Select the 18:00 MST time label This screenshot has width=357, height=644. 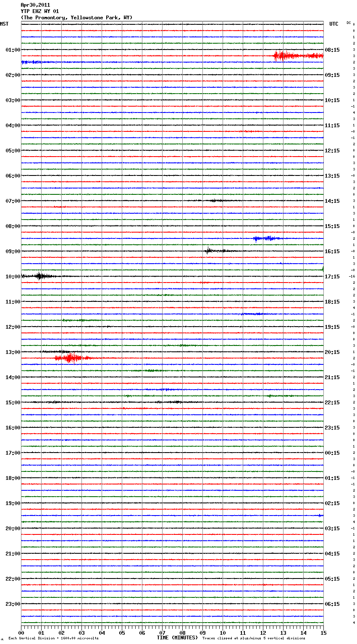point(13,478)
